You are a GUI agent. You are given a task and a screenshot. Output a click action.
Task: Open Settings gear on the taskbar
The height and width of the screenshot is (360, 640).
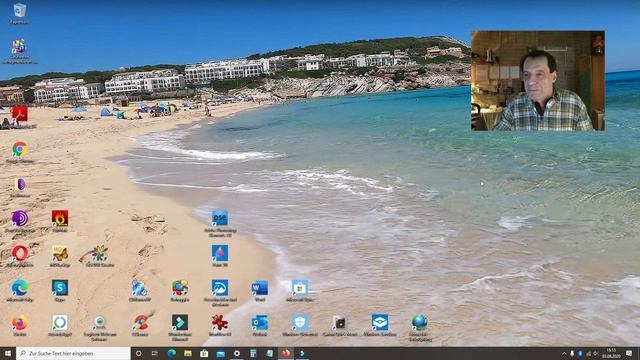[x=237, y=353]
